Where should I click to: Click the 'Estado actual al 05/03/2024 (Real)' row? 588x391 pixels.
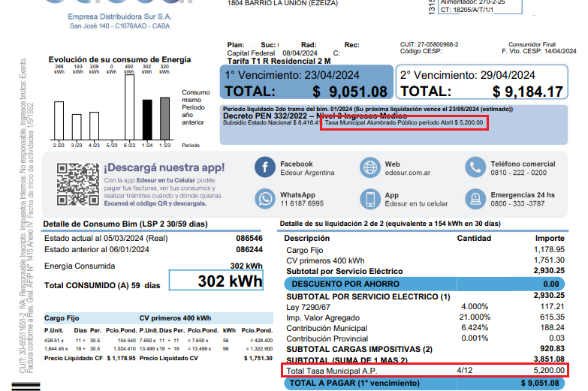[153, 239]
